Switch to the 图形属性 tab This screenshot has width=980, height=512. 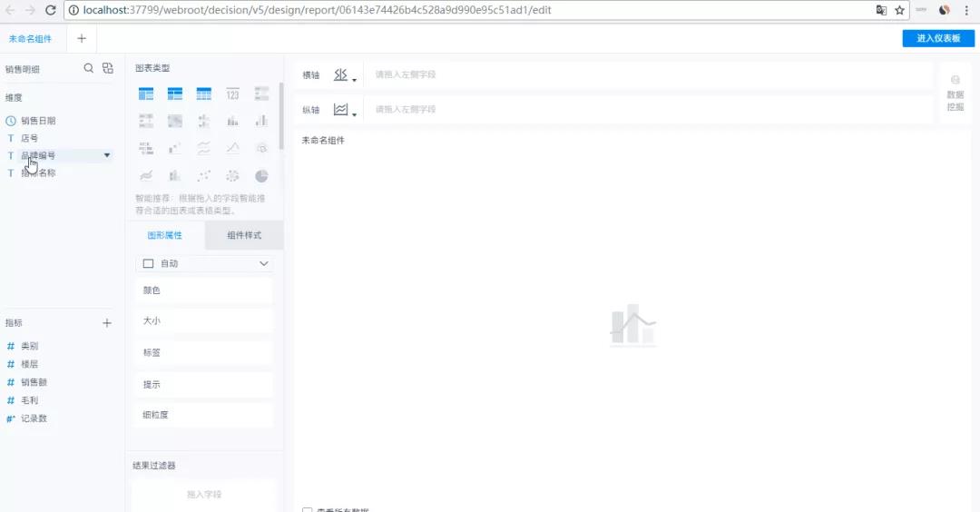[165, 235]
